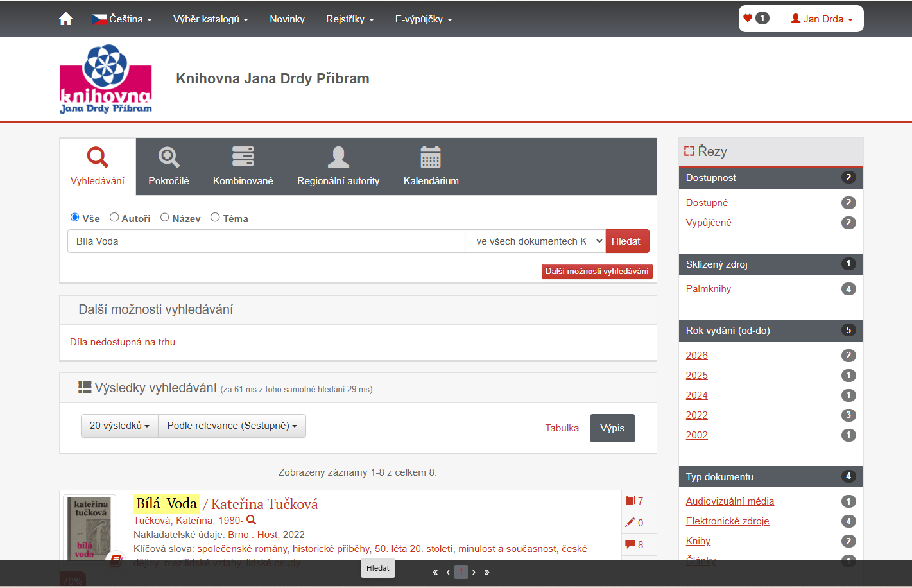Image resolution: width=912 pixels, height=588 pixels.
Task: Click the Výpis view button
Action: [612, 428]
